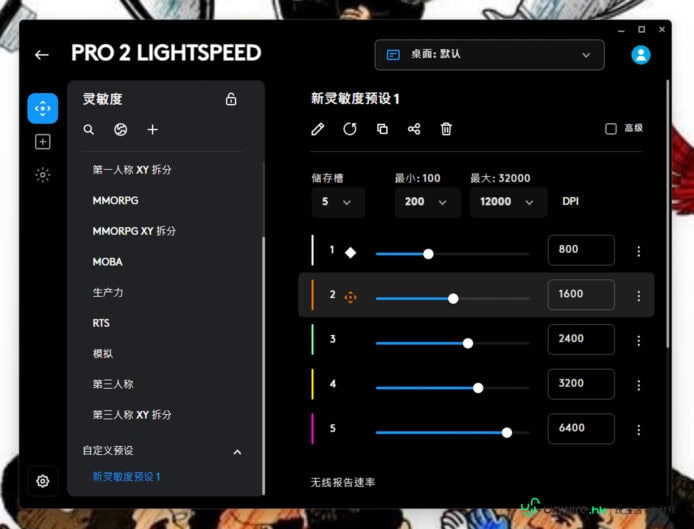Click the pencil rename icon for the preset
Viewport: 694px width, 529px height.
click(317, 129)
